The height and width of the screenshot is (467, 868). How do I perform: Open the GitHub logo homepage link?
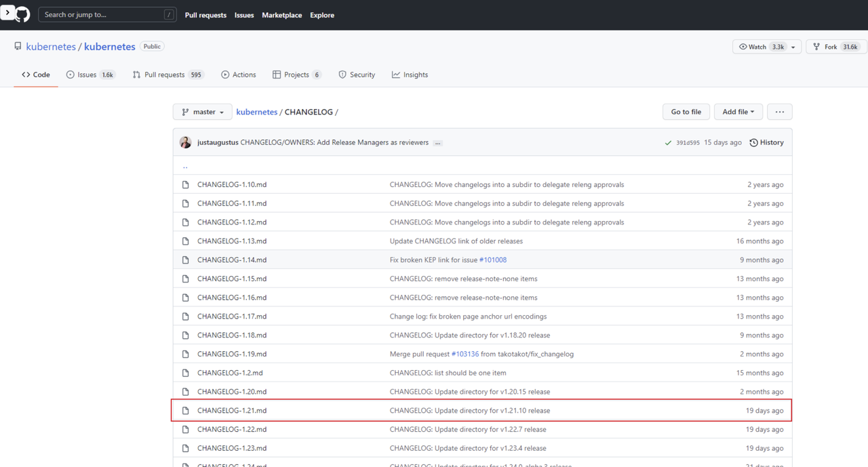[23, 14]
